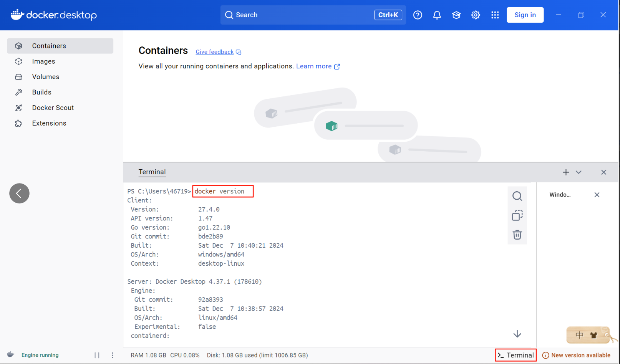Click the Images icon in sidebar
This screenshot has height=364, width=620.
18,61
